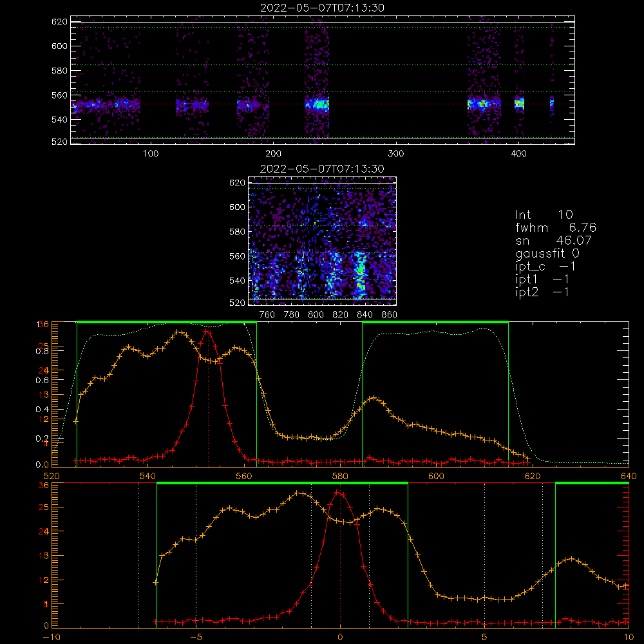Click x-axis label 10 on bottom plot

[x=629, y=637]
